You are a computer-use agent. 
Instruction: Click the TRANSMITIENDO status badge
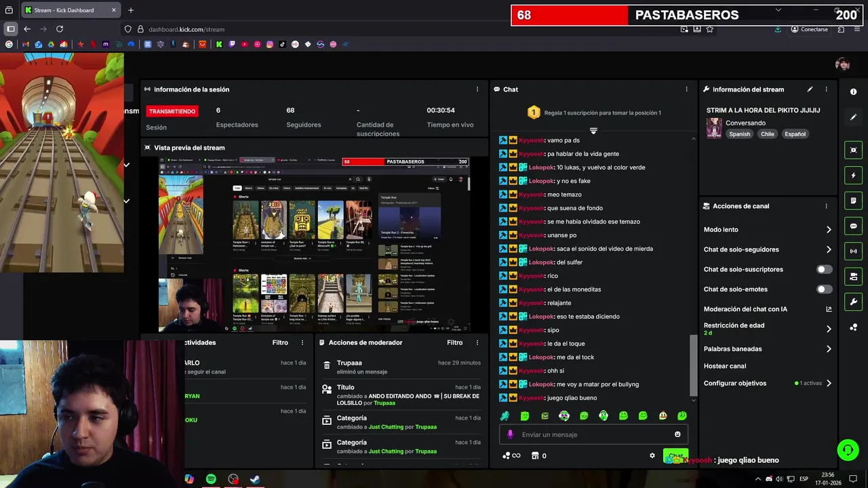[x=172, y=111]
